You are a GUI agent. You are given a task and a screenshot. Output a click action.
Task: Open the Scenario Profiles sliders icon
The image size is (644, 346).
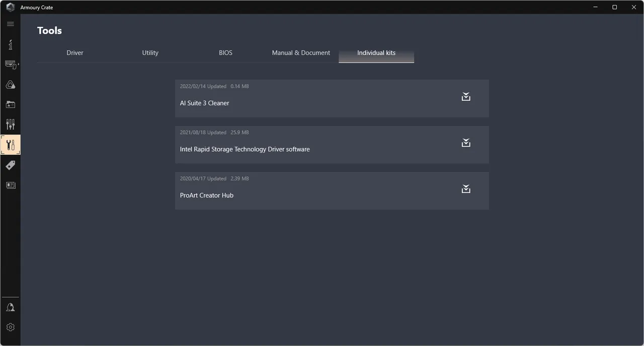pyautogui.click(x=10, y=124)
